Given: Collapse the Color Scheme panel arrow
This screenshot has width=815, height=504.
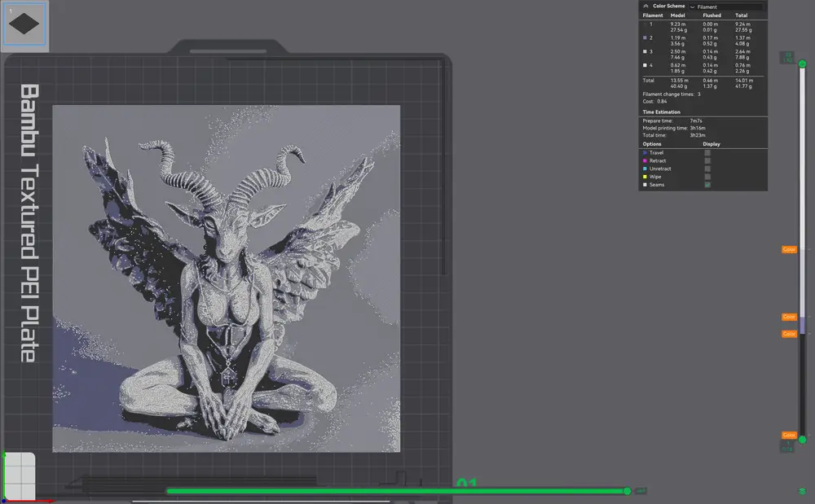Looking at the screenshot, I should click(645, 7).
